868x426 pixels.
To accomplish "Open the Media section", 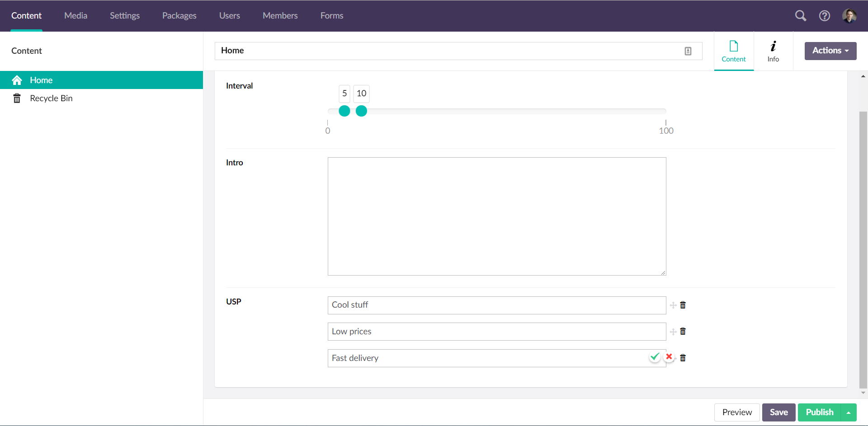I will [75, 15].
